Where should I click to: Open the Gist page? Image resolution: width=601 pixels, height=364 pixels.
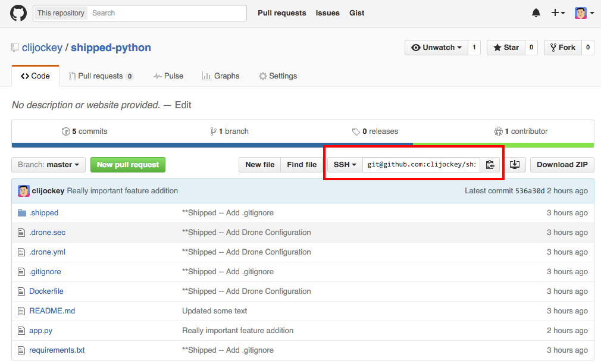point(356,12)
